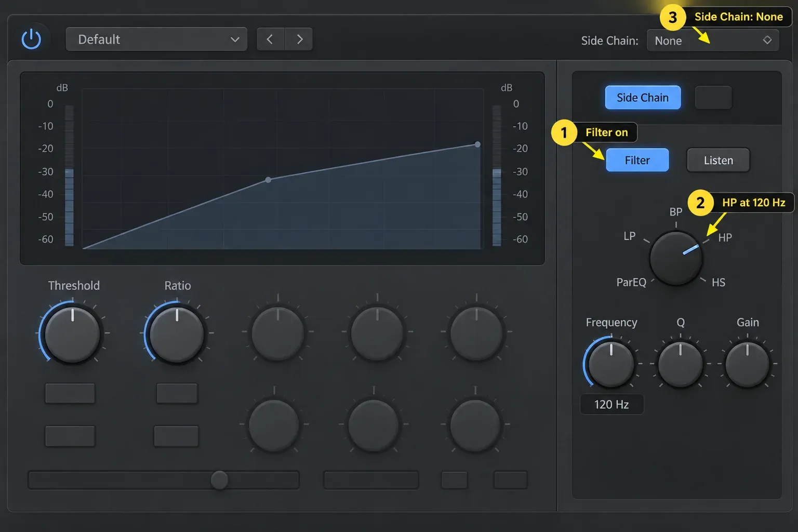Enable the Listen button
Image resolution: width=798 pixels, height=532 pixels.
(x=719, y=161)
